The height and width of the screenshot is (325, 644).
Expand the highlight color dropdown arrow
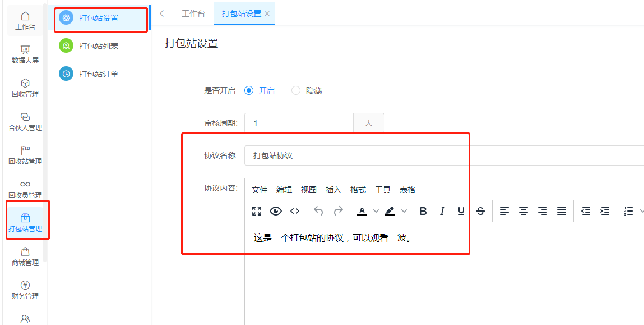click(404, 211)
